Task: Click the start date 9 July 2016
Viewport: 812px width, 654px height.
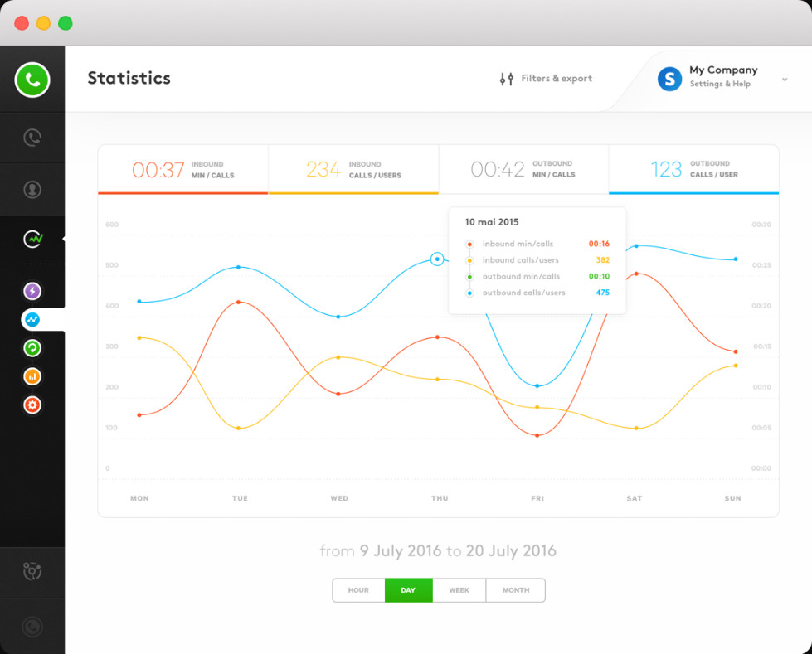Action: pos(401,551)
